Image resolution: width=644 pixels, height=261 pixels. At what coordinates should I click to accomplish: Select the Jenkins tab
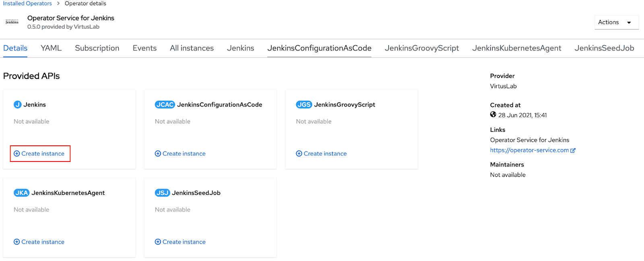pyautogui.click(x=240, y=48)
